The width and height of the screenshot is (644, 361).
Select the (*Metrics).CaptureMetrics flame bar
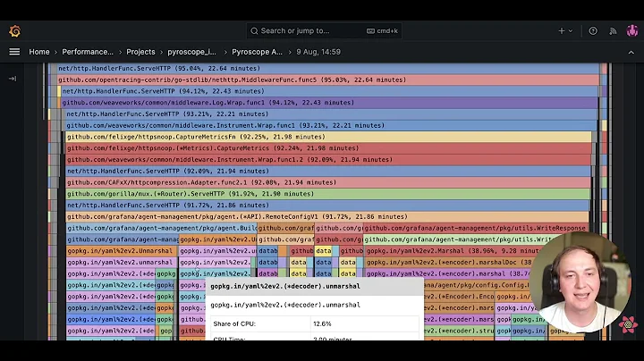[328, 148]
